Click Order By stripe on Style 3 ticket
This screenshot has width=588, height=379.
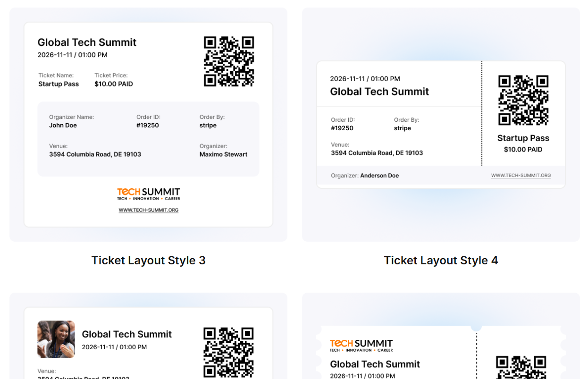click(208, 126)
